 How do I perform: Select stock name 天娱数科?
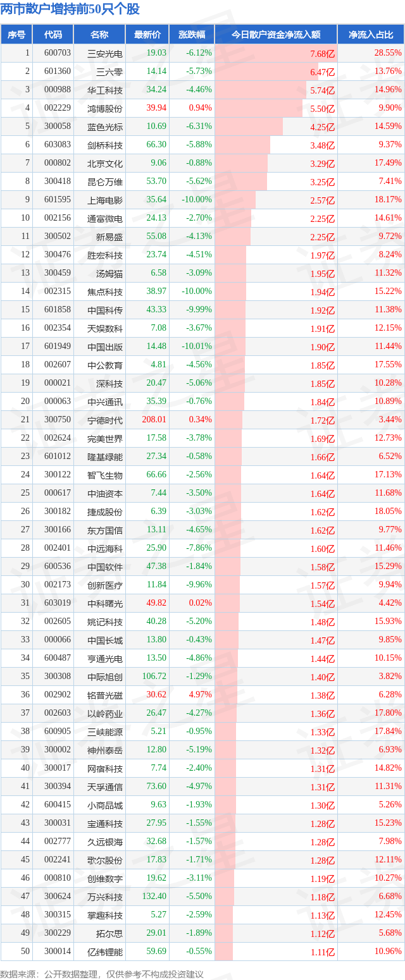coord(105,328)
